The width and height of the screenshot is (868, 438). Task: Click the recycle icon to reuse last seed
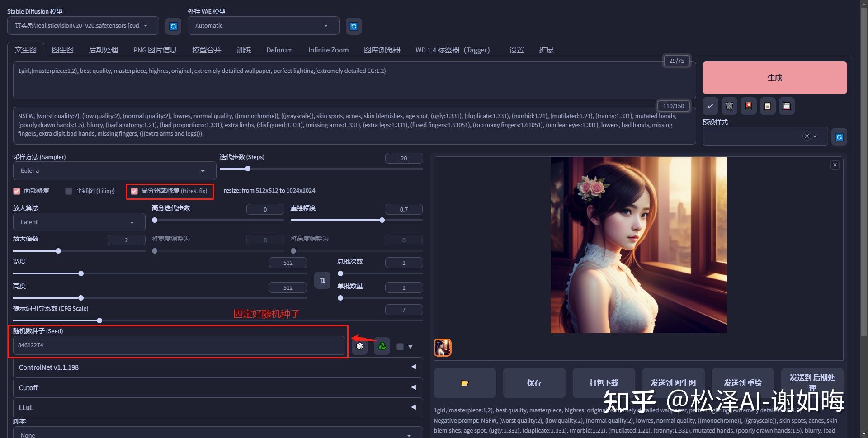coord(382,346)
